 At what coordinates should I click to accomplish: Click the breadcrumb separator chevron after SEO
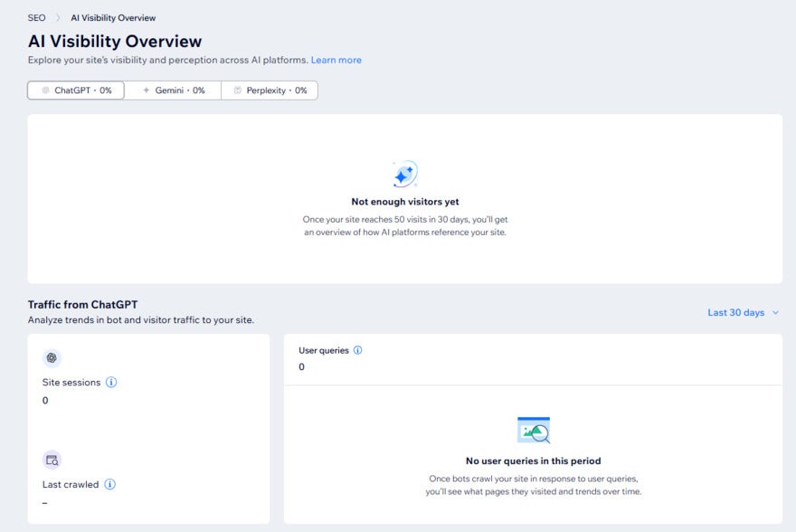pos(58,18)
